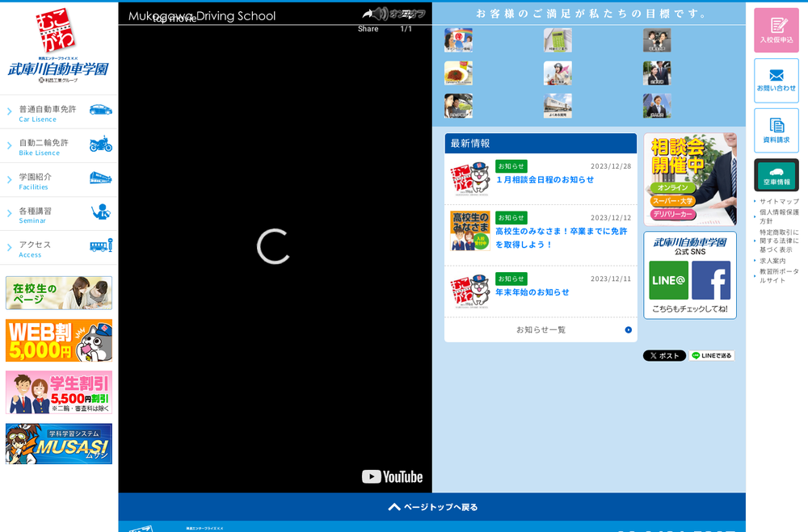The height and width of the screenshot is (532, 808).
Task: Open 教習所ポータルサイト link
Action: tap(779, 276)
